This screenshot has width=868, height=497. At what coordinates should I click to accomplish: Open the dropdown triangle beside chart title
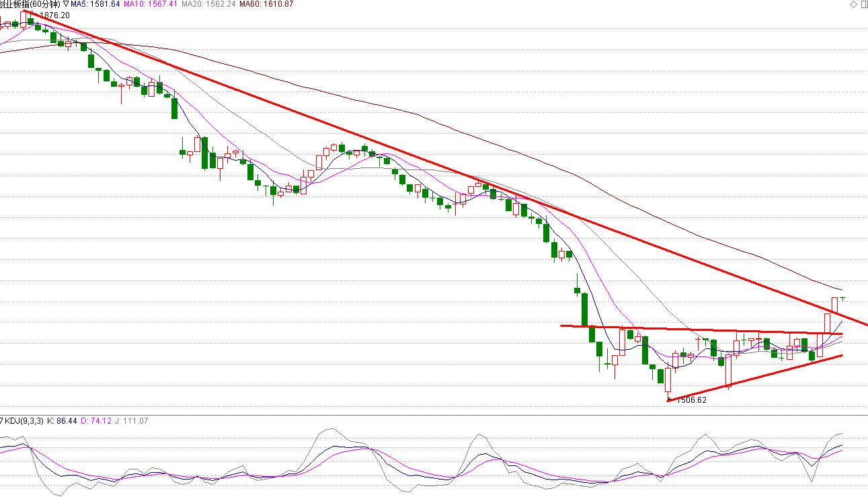[x=67, y=4]
